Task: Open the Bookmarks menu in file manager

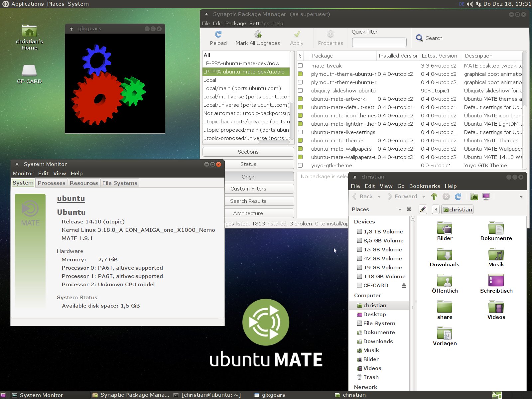Action: (424, 186)
